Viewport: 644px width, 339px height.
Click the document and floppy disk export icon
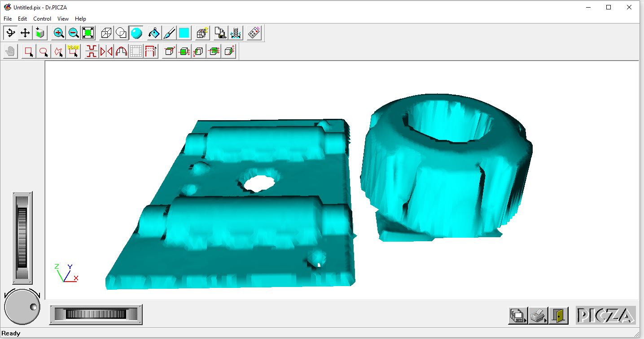coord(220,33)
